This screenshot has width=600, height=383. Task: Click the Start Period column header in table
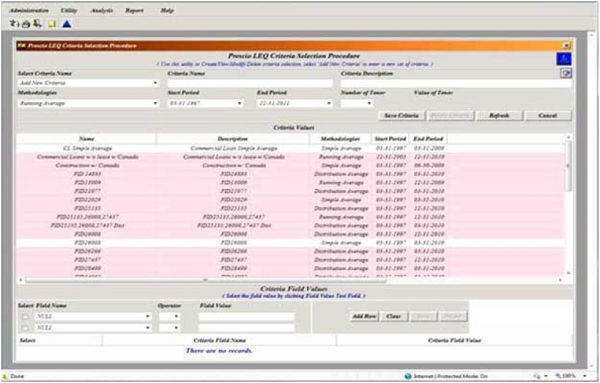pyautogui.click(x=390, y=139)
